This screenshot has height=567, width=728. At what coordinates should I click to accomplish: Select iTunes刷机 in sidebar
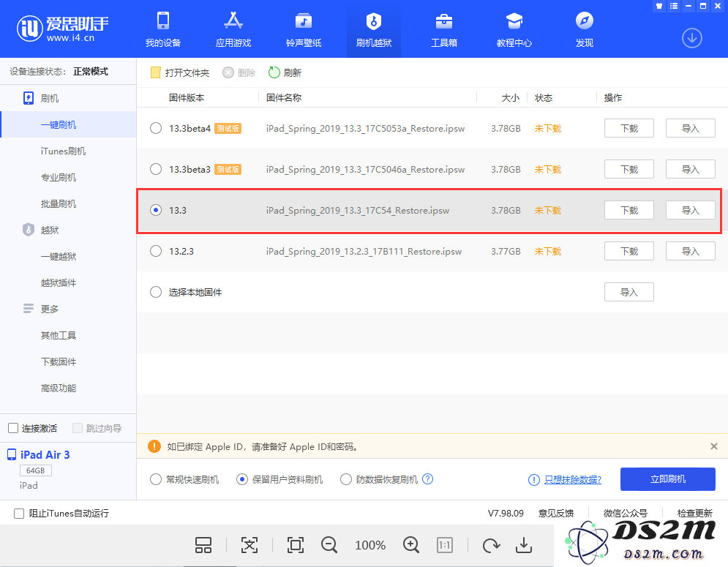pos(63,151)
